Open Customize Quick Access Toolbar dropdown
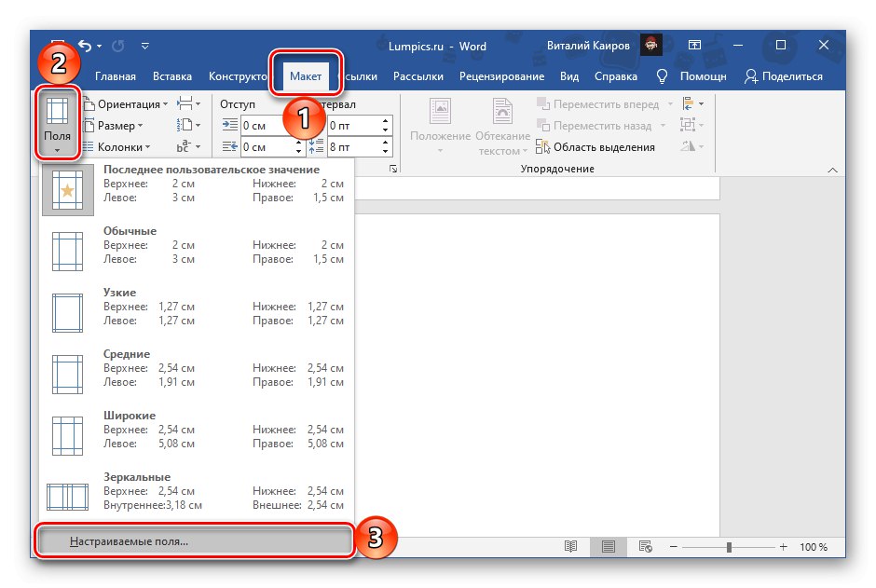 [x=144, y=46]
